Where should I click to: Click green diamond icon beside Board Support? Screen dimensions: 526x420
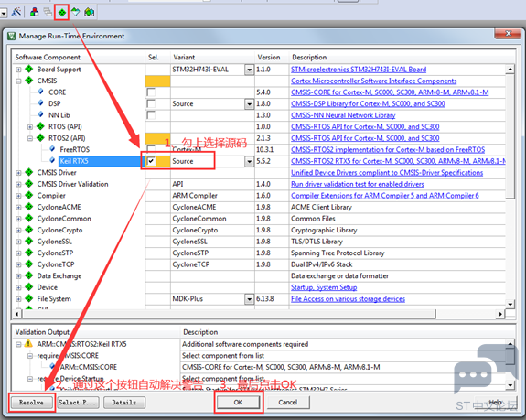[29, 70]
